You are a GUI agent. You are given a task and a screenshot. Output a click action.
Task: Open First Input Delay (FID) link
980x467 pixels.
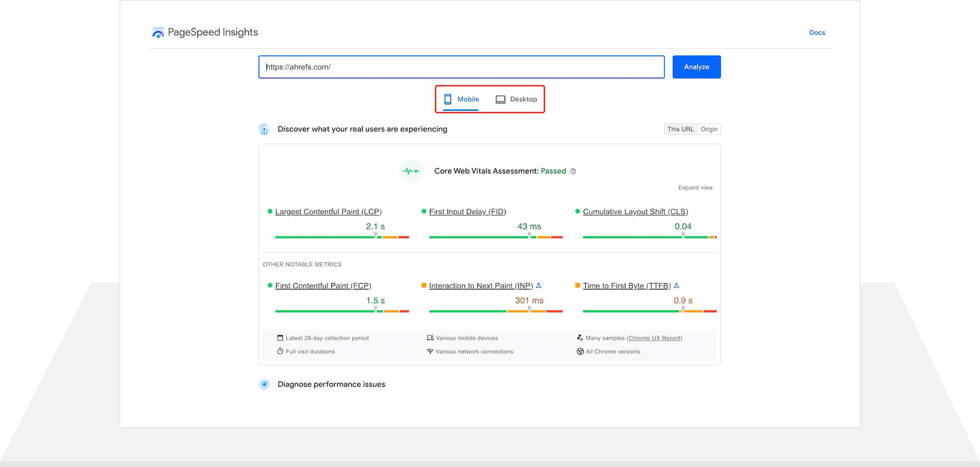pyautogui.click(x=467, y=212)
